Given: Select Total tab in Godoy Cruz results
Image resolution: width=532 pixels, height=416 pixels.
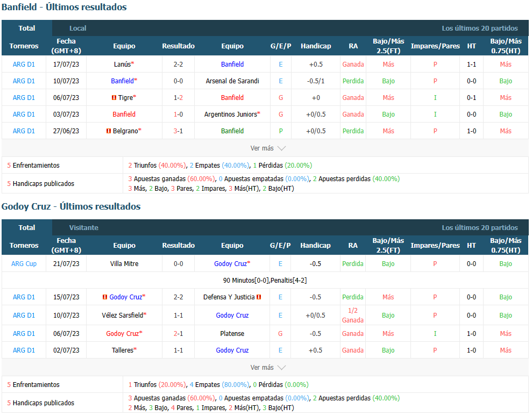Looking at the screenshot, I should [27, 227].
